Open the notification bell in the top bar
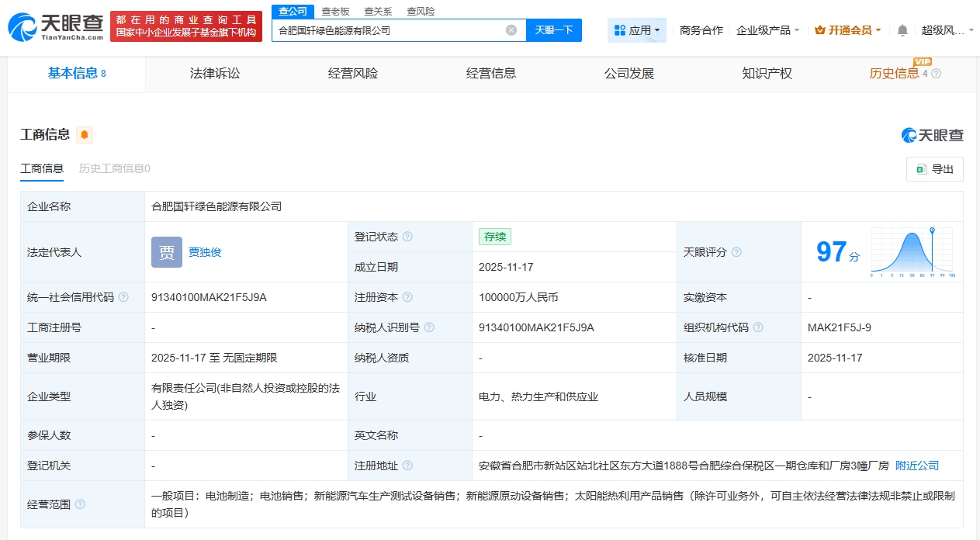The height and width of the screenshot is (540, 980). coord(902,30)
